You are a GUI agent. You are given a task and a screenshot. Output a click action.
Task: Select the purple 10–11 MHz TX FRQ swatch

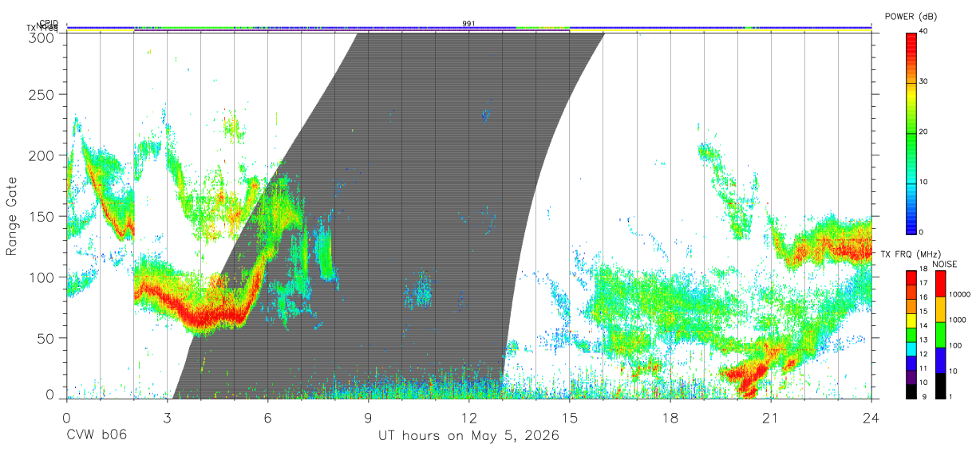[911, 378]
